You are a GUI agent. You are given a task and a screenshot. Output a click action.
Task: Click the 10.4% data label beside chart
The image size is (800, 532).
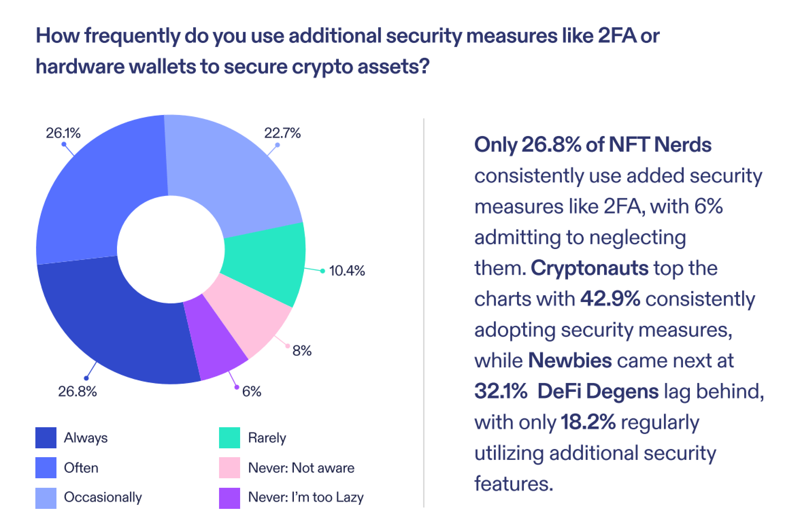pos(347,271)
